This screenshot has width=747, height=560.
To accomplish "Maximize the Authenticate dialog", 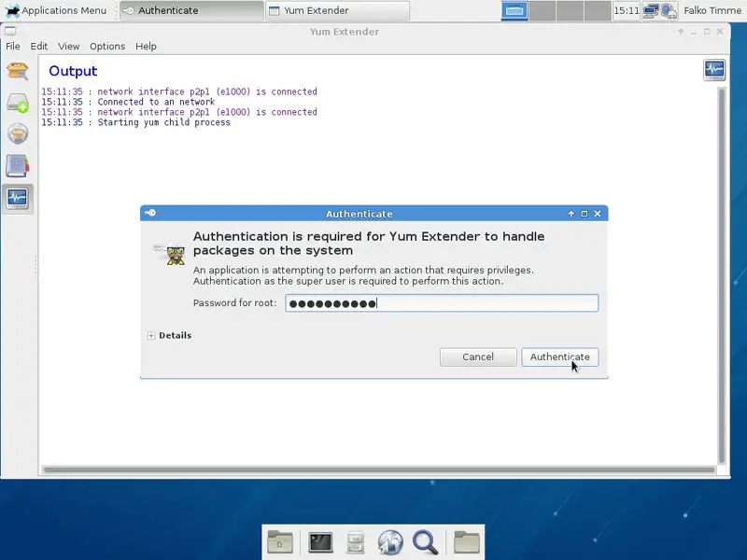I will (x=585, y=214).
